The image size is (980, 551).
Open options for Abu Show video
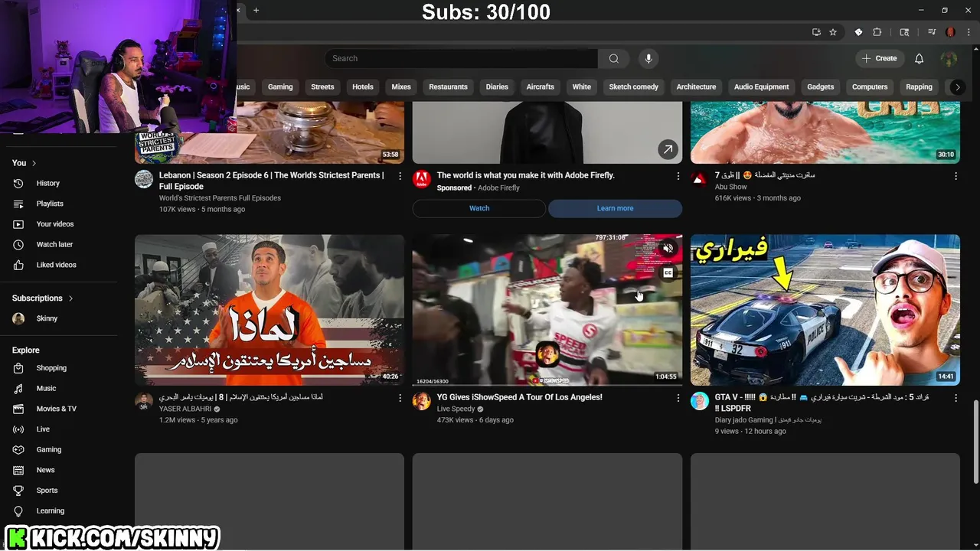coord(955,176)
